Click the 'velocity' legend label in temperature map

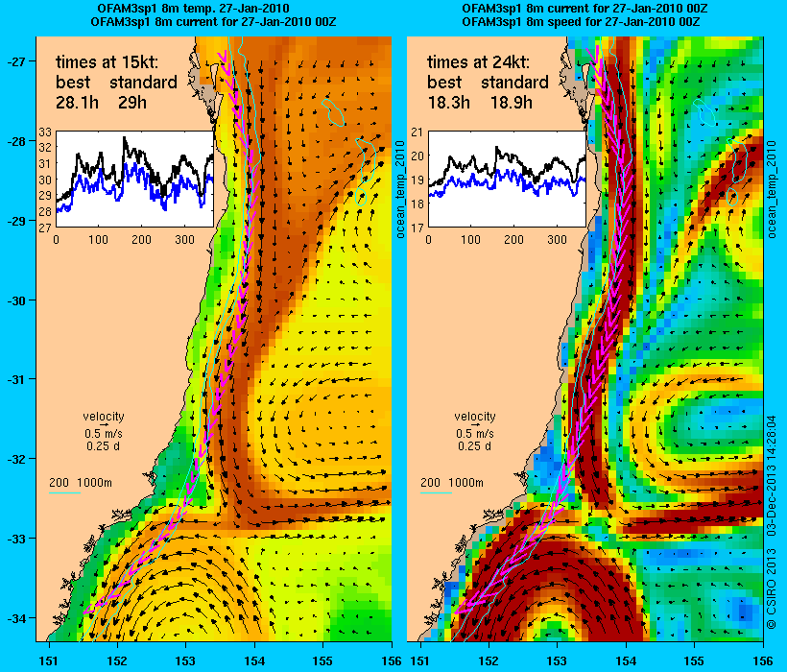[x=104, y=417]
